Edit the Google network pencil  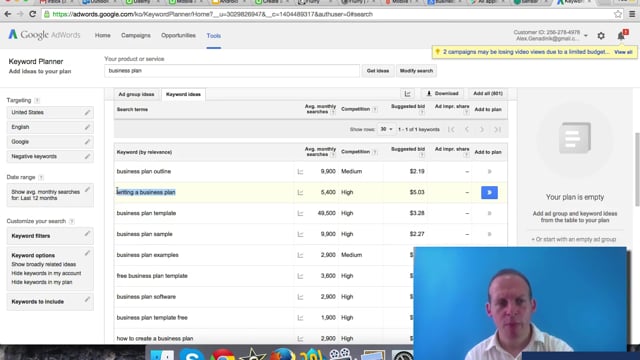pyautogui.click(x=87, y=142)
